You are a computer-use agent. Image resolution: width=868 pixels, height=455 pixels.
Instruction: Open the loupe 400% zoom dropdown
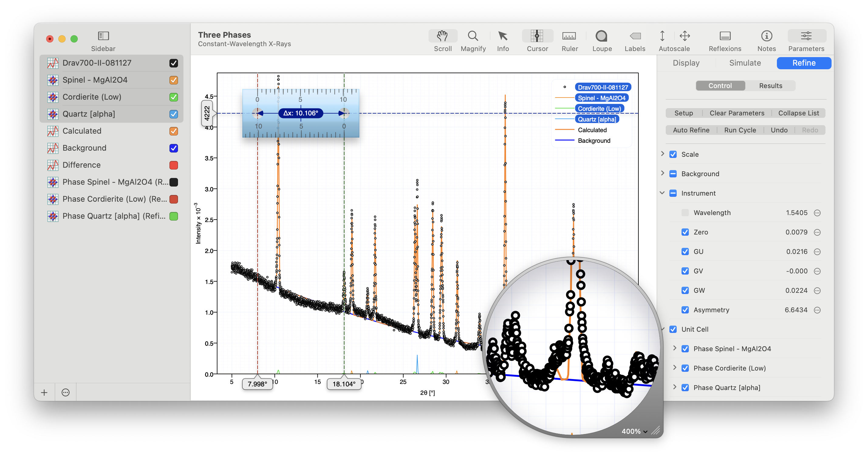(x=634, y=431)
